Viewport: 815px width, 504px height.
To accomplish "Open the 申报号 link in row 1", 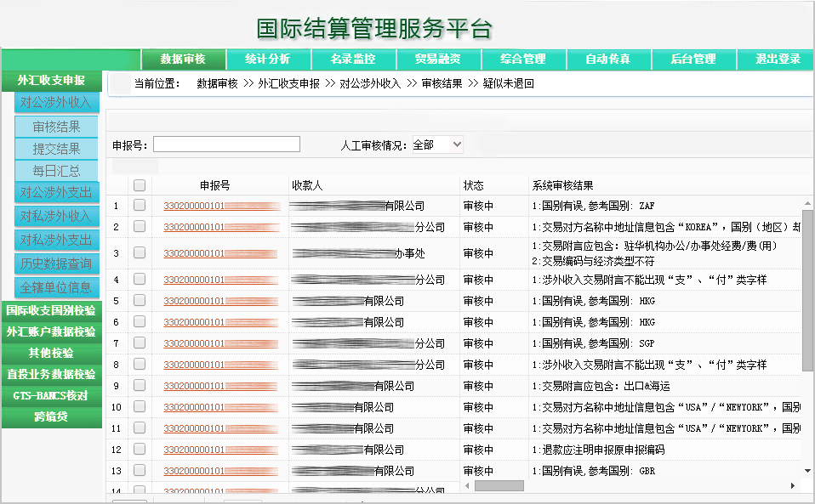I will pos(221,206).
